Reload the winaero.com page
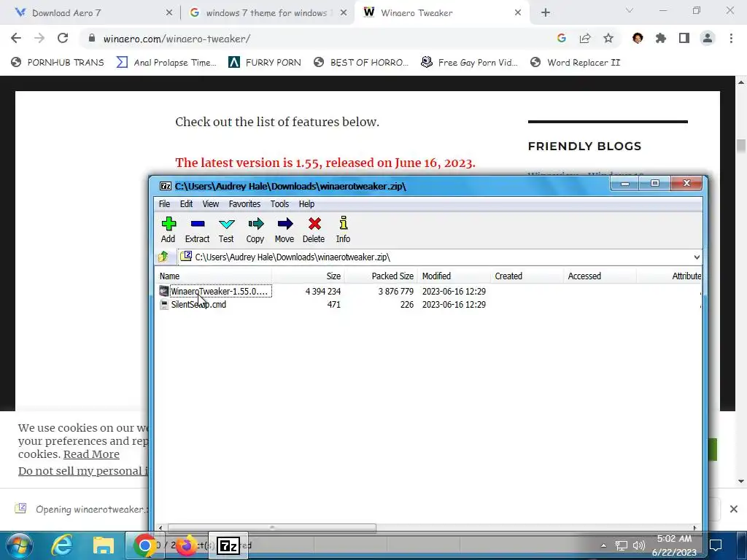Viewport: 747px width, 560px height. [63, 39]
